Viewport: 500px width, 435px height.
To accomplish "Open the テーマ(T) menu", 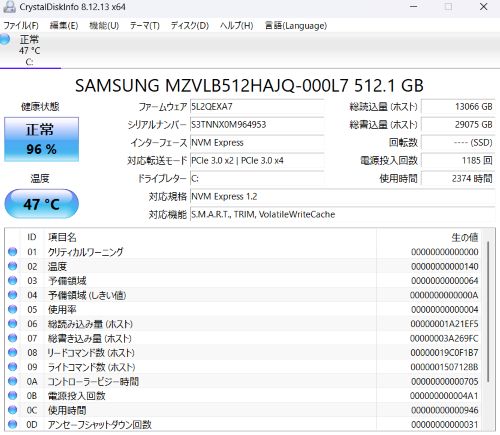I will (x=145, y=26).
